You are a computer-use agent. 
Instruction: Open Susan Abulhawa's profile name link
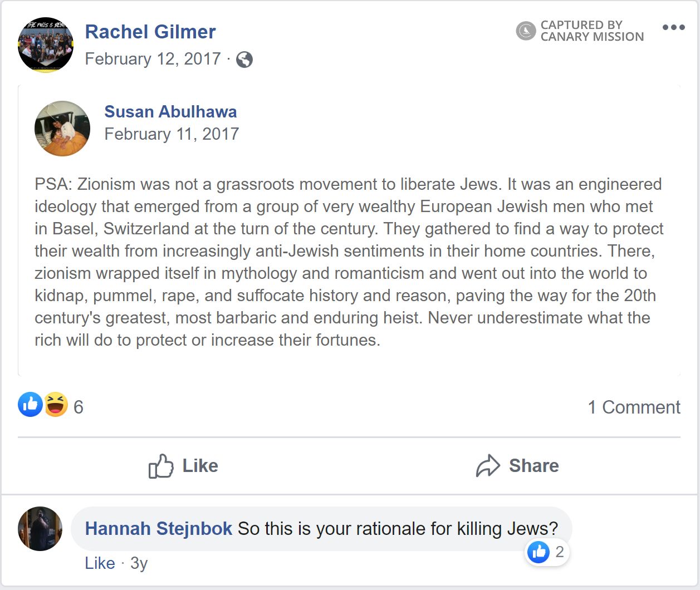[x=170, y=111]
